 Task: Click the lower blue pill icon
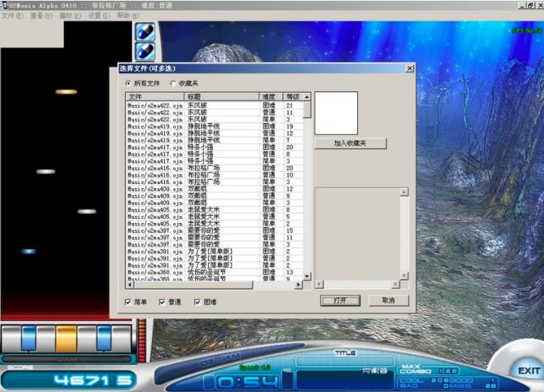tap(145, 51)
